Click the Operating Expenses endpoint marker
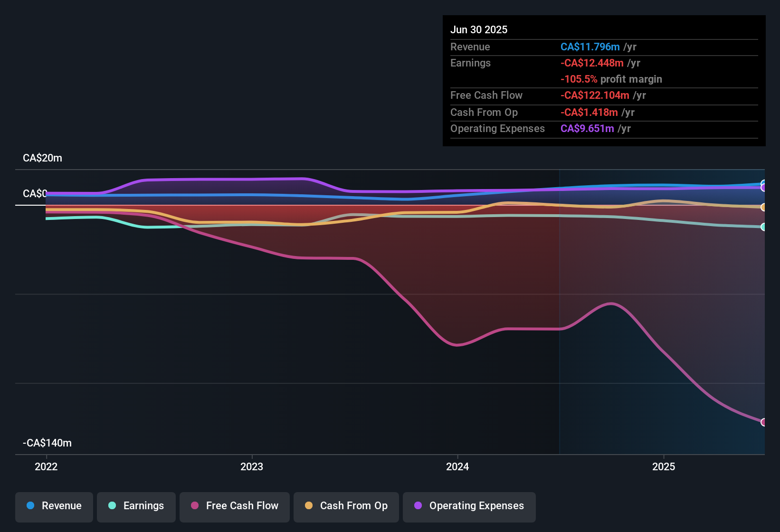 (x=764, y=188)
